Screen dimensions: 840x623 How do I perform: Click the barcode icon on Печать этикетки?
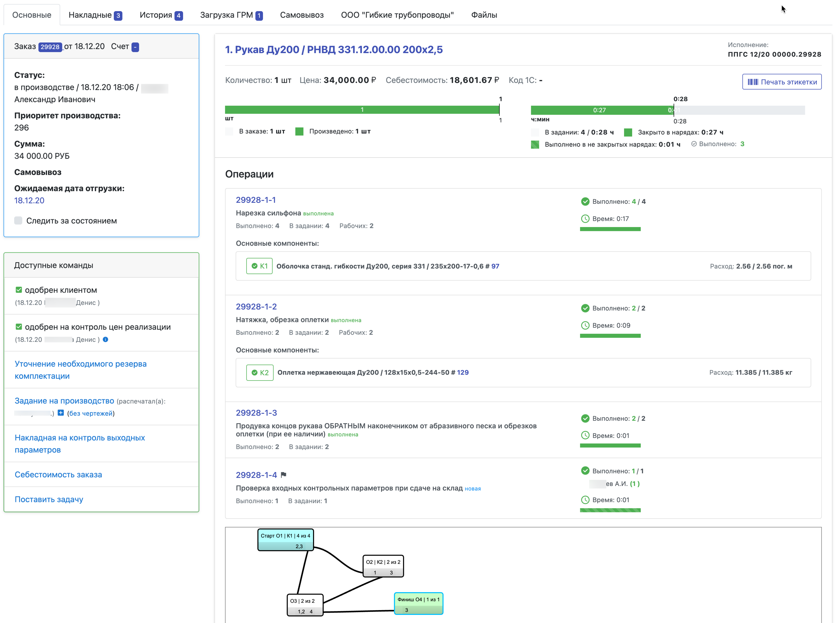752,82
